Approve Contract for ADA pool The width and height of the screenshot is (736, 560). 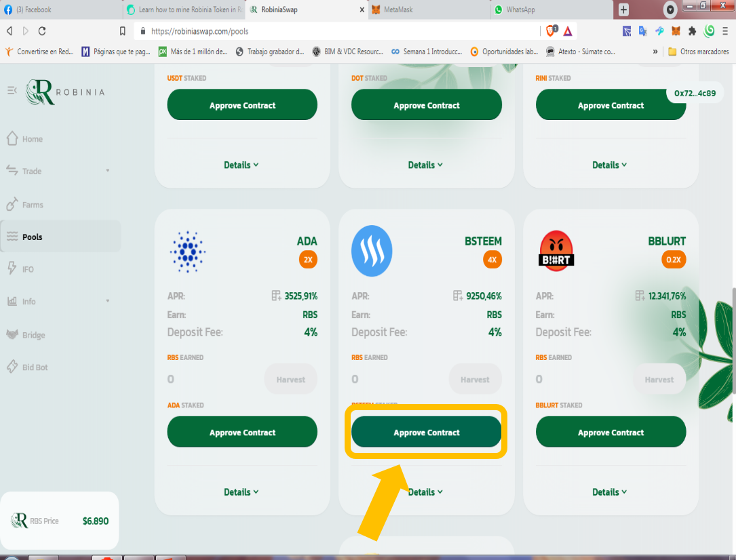(242, 432)
